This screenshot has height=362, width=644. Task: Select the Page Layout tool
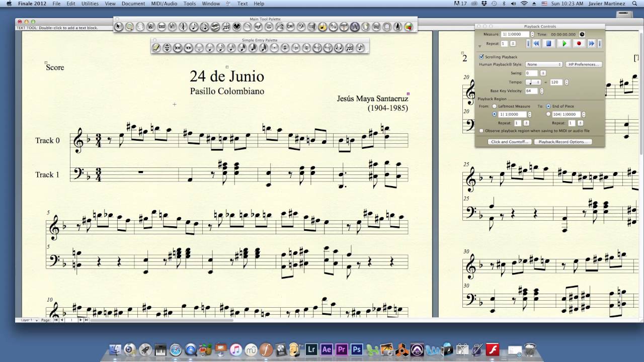point(366,27)
